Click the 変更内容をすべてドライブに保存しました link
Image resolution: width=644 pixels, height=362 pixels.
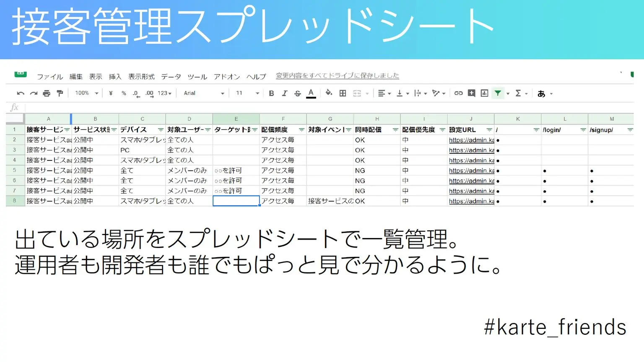338,75
